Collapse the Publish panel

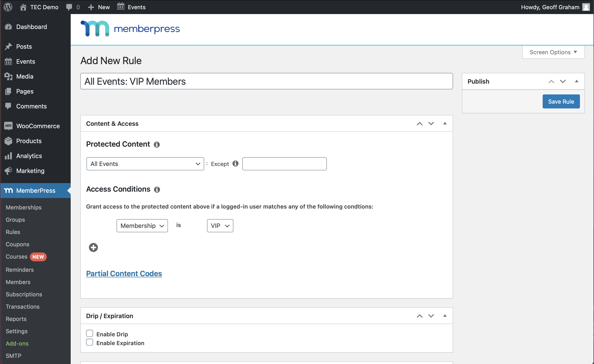click(577, 81)
